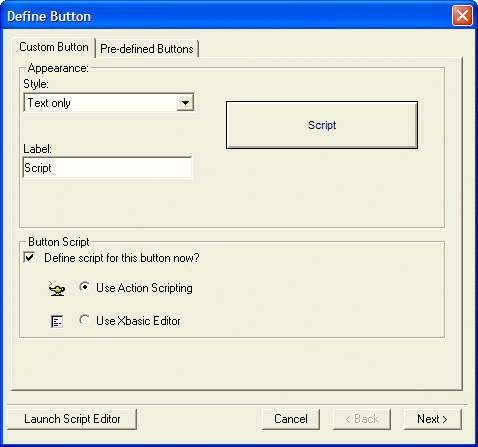Select the Use Action Scripting radio button
This screenshot has width=478, height=447.
(85, 287)
